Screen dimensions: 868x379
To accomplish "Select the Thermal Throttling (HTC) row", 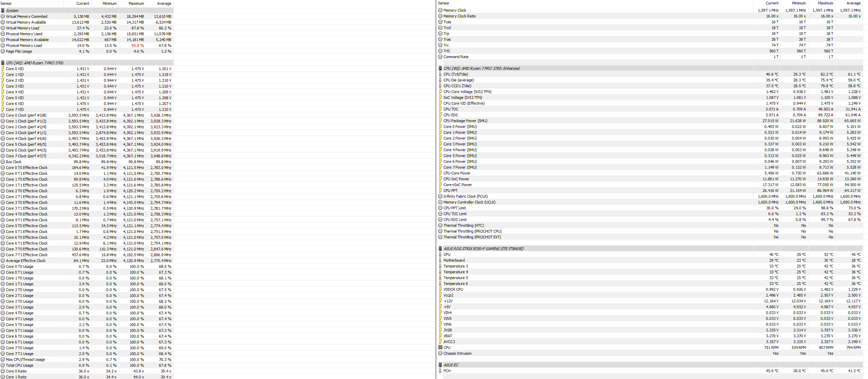I will (x=463, y=225).
